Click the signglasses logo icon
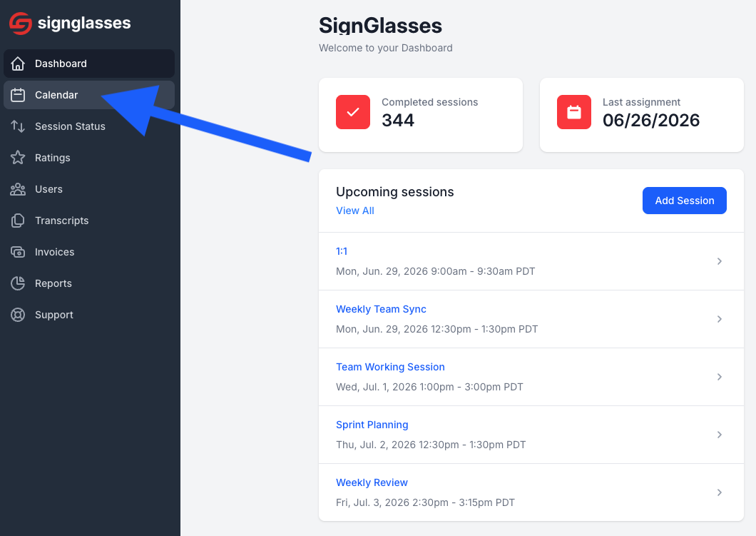 21,23
